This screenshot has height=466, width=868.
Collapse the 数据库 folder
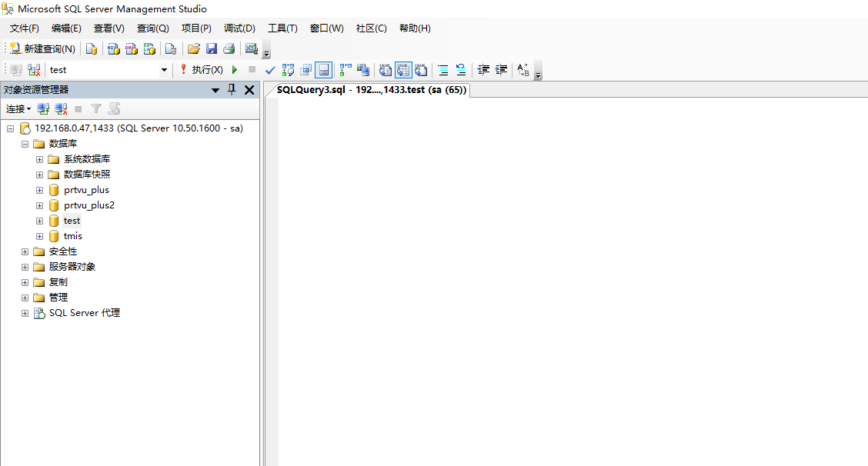click(25, 144)
